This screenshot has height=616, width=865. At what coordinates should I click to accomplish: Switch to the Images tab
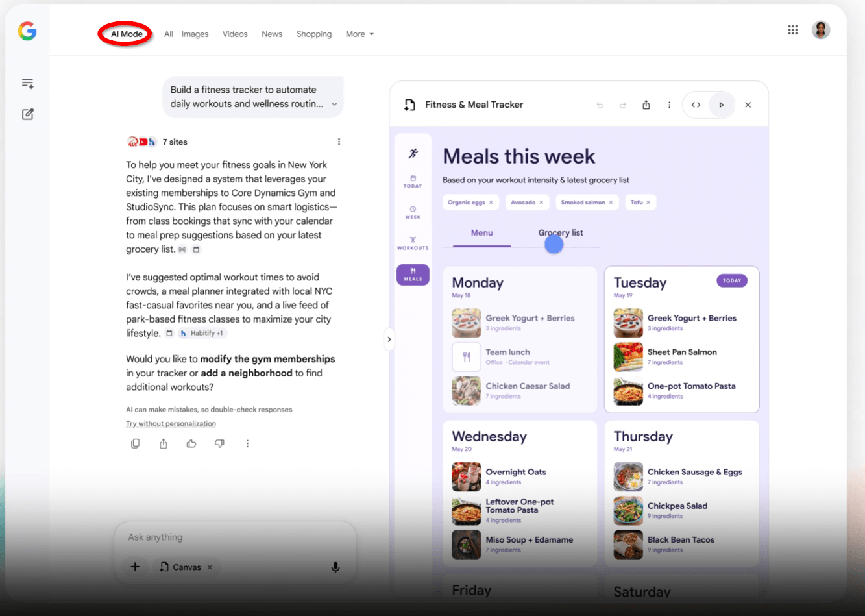[195, 34]
